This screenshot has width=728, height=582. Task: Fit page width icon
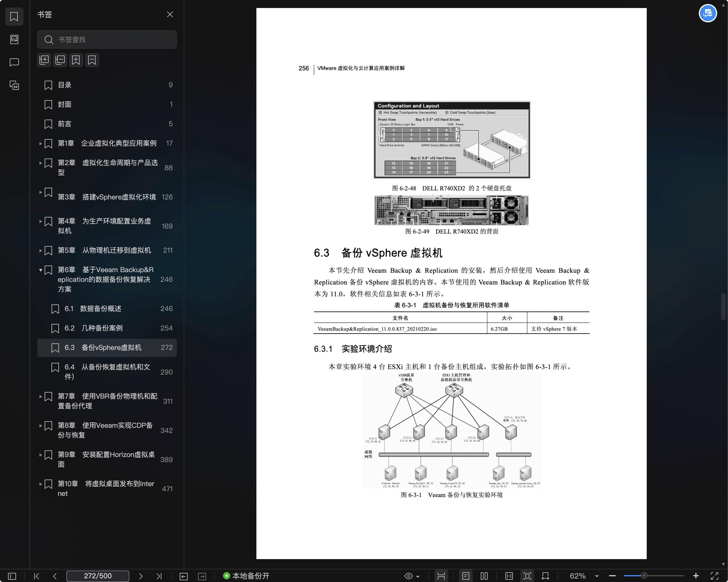pos(545,576)
